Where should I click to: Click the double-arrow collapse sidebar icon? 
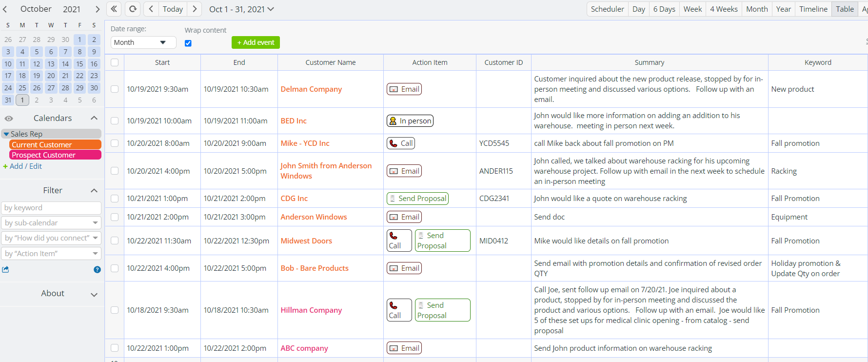click(114, 9)
